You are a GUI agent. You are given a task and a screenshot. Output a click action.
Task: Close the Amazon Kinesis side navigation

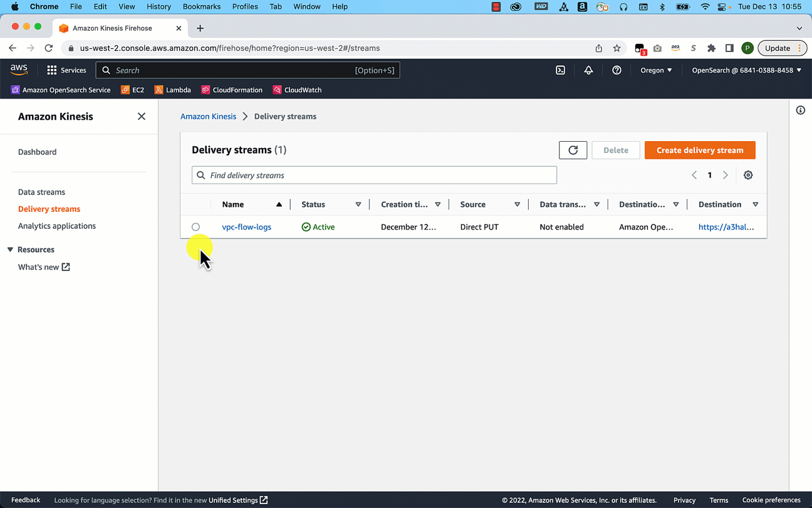pyautogui.click(x=142, y=117)
